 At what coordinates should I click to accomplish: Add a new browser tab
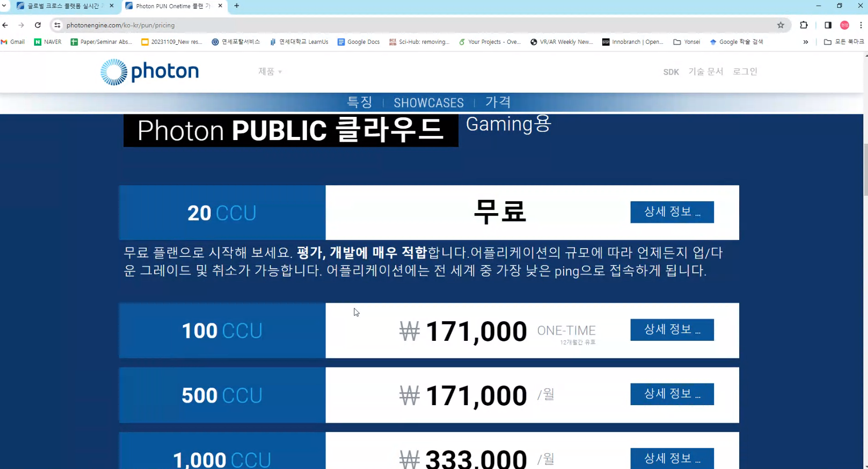[x=236, y=6]
